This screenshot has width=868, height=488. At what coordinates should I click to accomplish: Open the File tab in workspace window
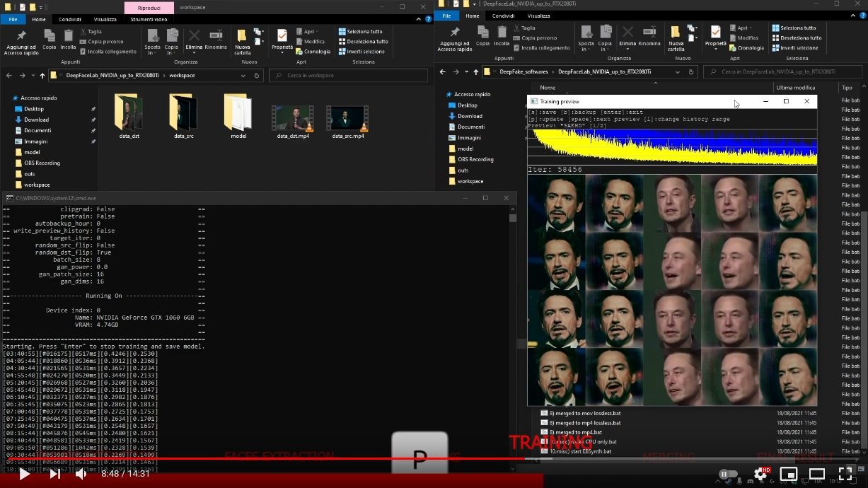click(x=13, y=20)
